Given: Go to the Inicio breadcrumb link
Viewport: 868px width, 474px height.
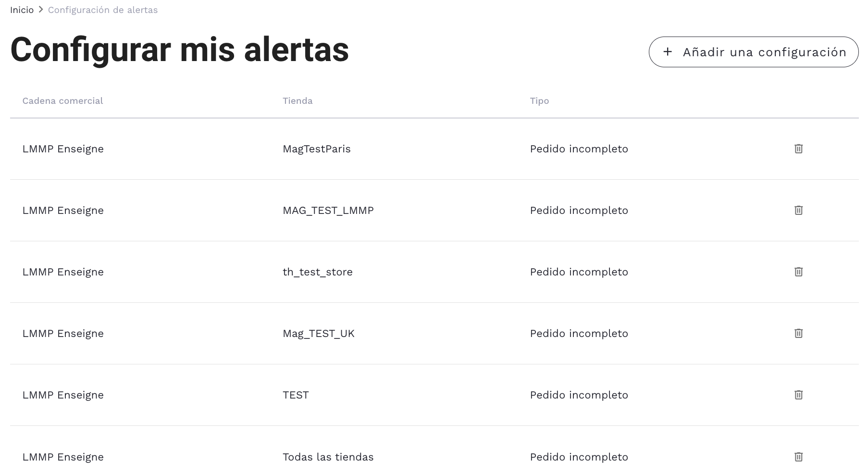Looking at the screenshot, I should pos(22,10).
